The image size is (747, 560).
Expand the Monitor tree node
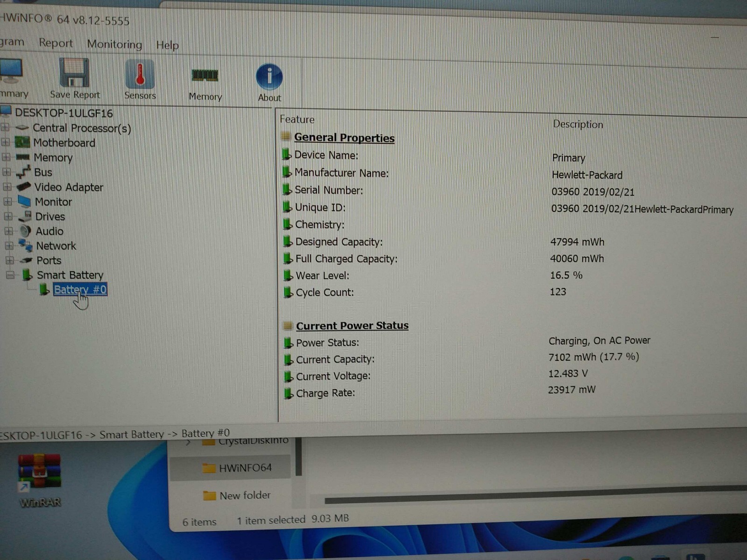(x=7, y=202)
